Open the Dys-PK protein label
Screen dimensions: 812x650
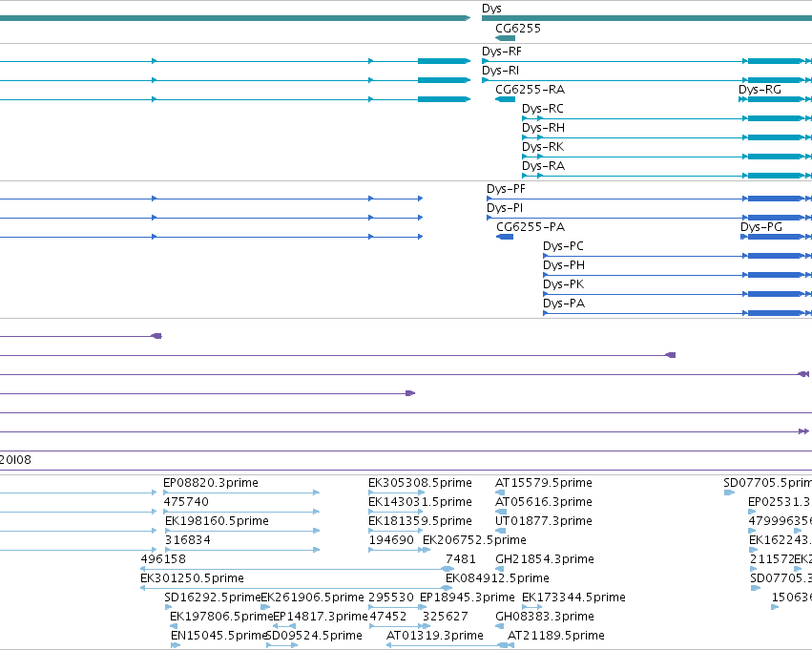click(x=563, y=284)
